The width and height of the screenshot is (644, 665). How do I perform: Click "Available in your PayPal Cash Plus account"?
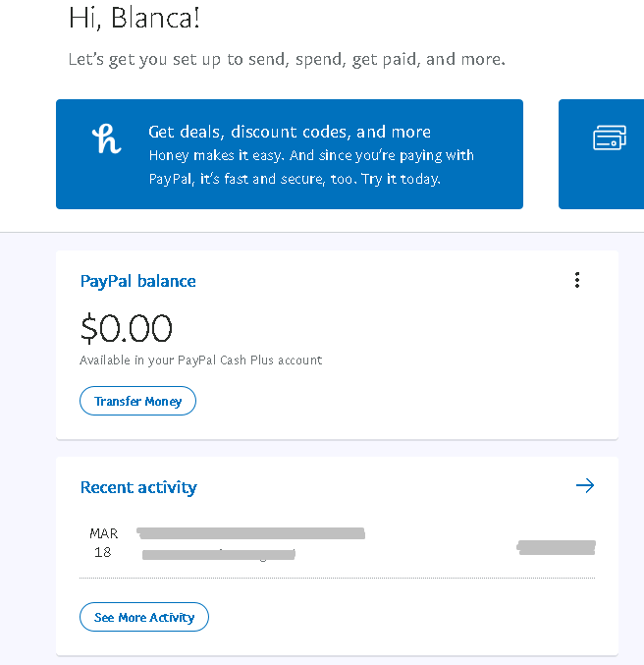[x=200, y=360]
